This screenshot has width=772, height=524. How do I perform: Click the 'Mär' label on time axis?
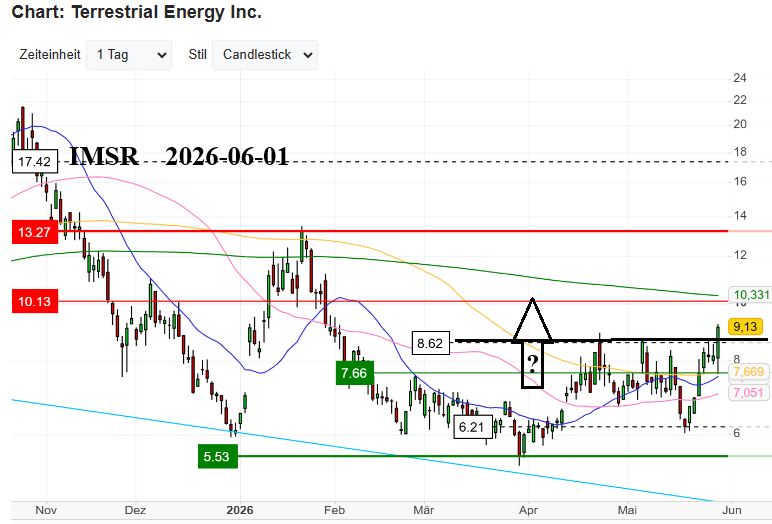tap(423, 510)
